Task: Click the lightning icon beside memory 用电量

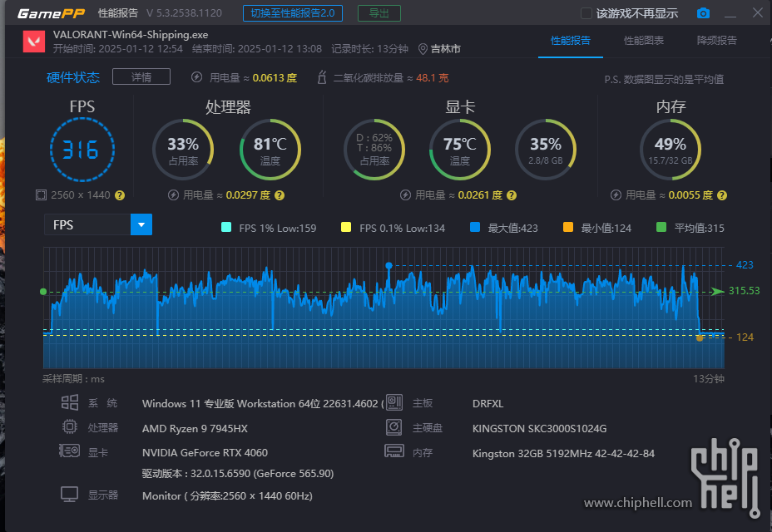Action: (616, 195)
